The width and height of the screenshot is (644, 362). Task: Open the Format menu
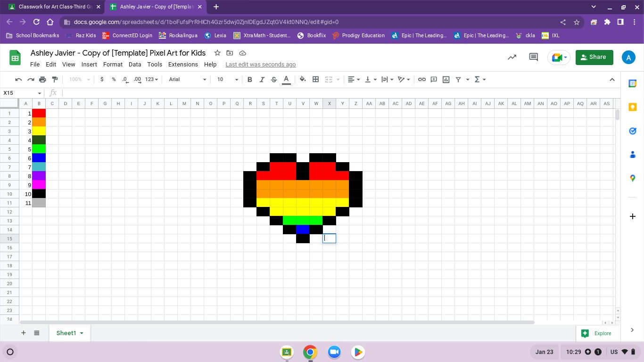(x=113, y=64)
